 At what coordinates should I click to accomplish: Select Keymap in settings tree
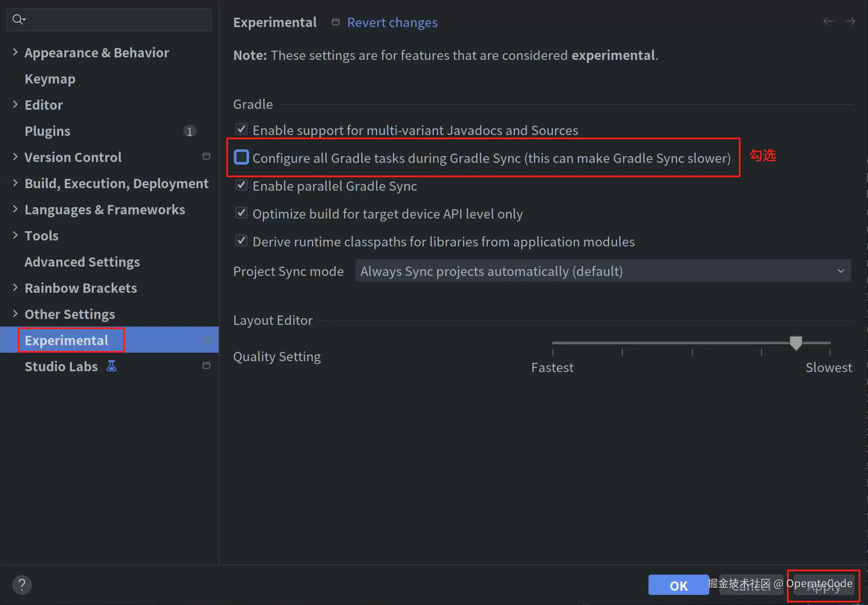[50, 79]
